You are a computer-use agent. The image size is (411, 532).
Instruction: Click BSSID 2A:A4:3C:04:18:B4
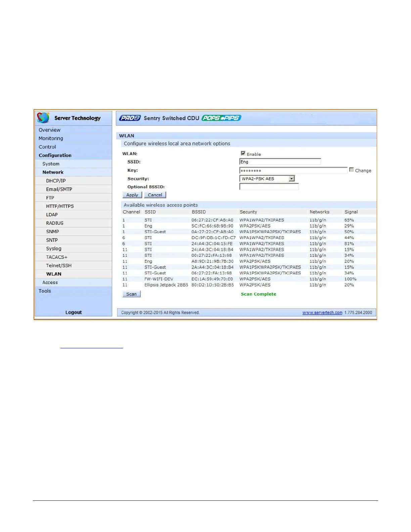point(212,267)
